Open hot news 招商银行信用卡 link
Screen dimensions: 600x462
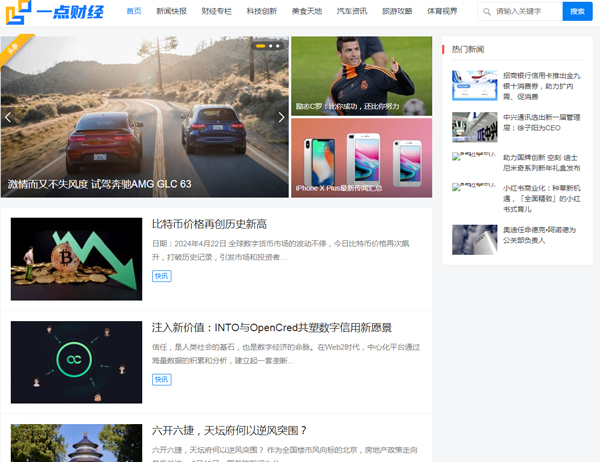click(x=542, y=86)
